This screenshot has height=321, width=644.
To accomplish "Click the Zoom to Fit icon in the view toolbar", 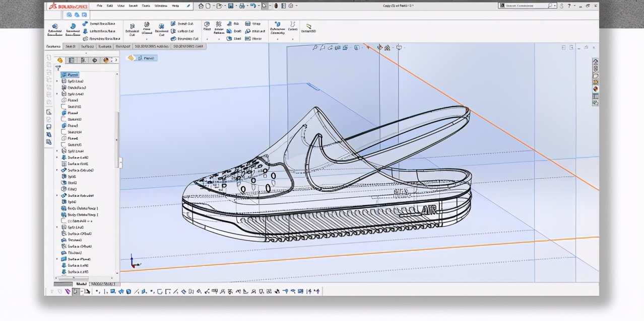I will (x=315, y=48).
